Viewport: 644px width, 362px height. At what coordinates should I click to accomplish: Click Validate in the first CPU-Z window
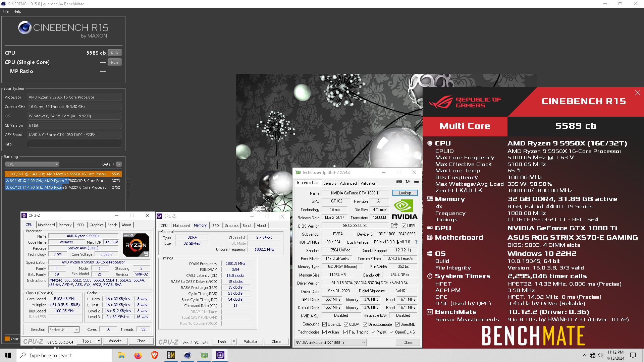click(115, 341)
